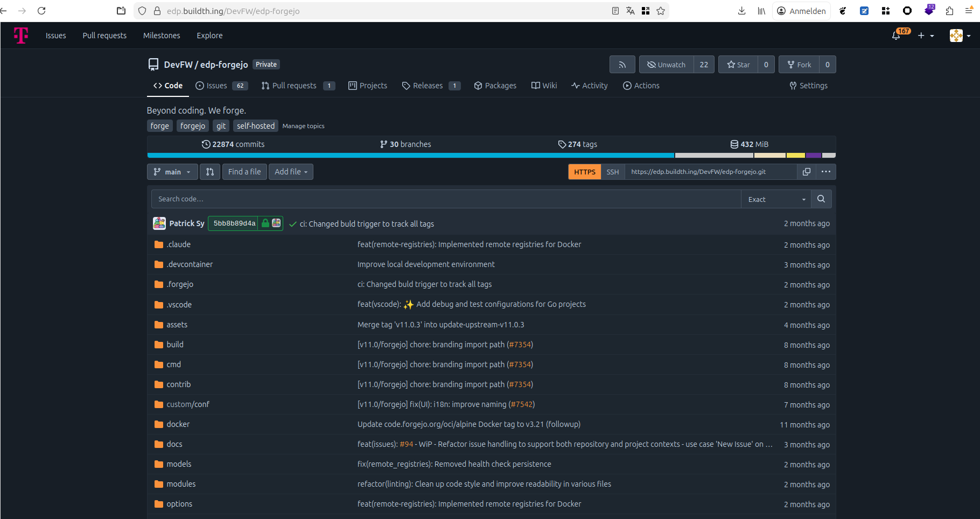Screen dimensions: 980x519
Task: Click the search magnifier icon button
Action: [x=821, y=199]
